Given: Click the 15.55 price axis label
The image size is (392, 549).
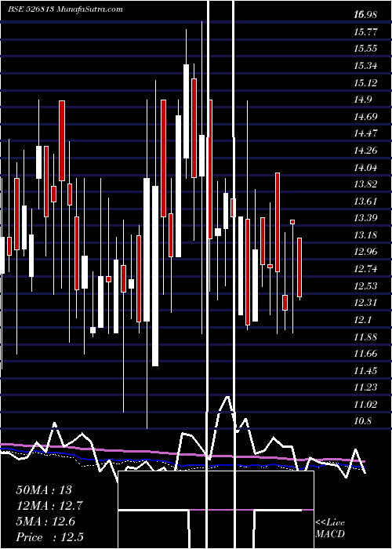Looking at the screenshot, I should pos(366,49).
